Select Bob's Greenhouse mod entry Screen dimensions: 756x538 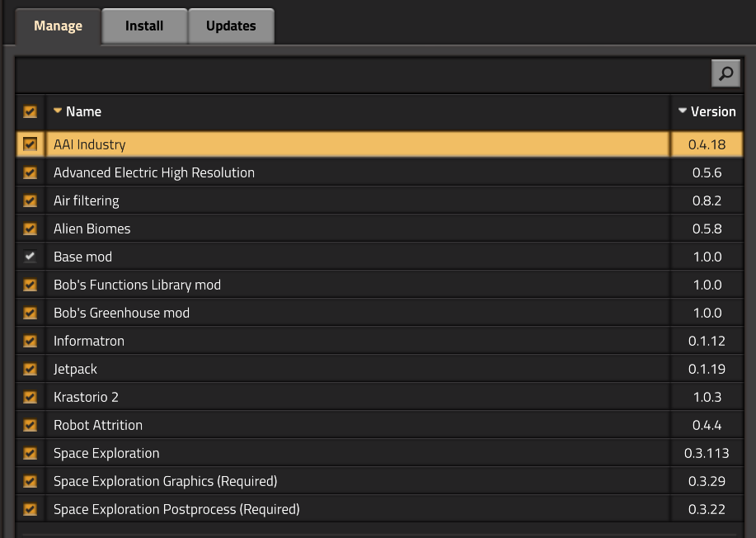pos(121,313)
